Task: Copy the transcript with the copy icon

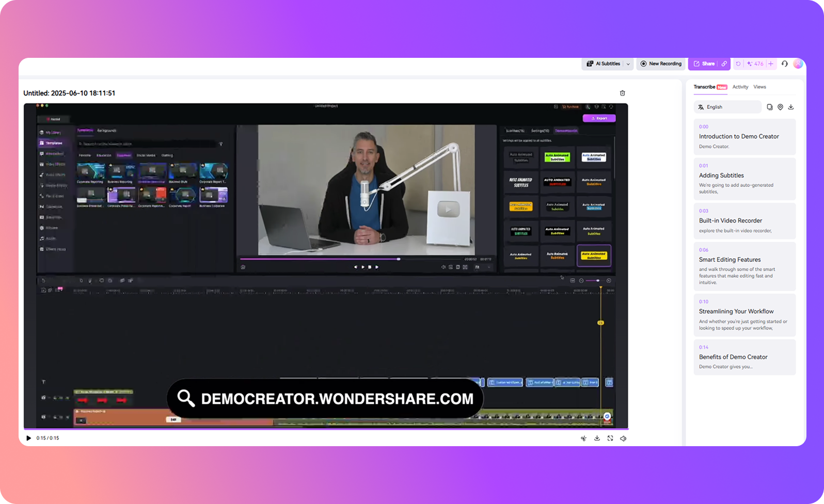Action: coord(770,107)
